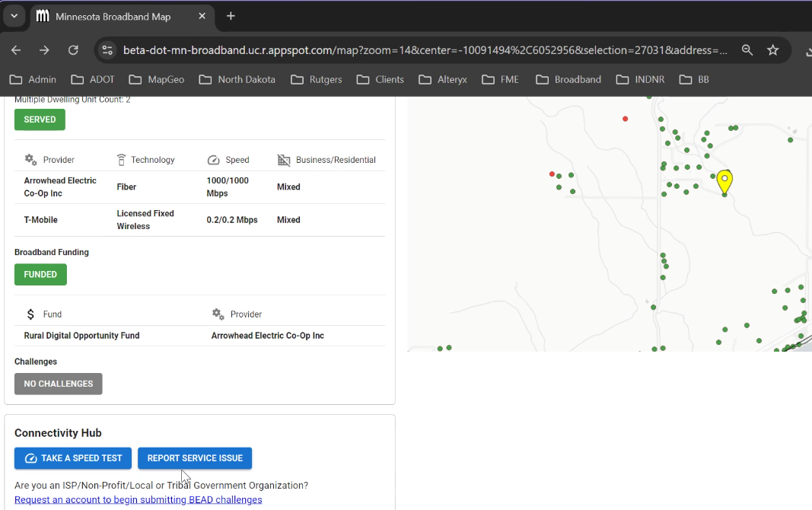The height and width of the screenshot is (510, 812).
Task: Click the No Challenges gray badge
Action: (x=58, y=384)
